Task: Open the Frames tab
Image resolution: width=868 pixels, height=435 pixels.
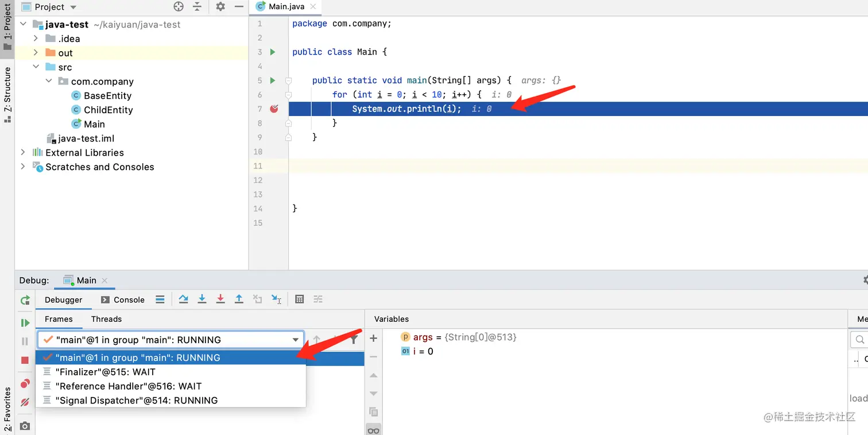Action: [59, 319]
